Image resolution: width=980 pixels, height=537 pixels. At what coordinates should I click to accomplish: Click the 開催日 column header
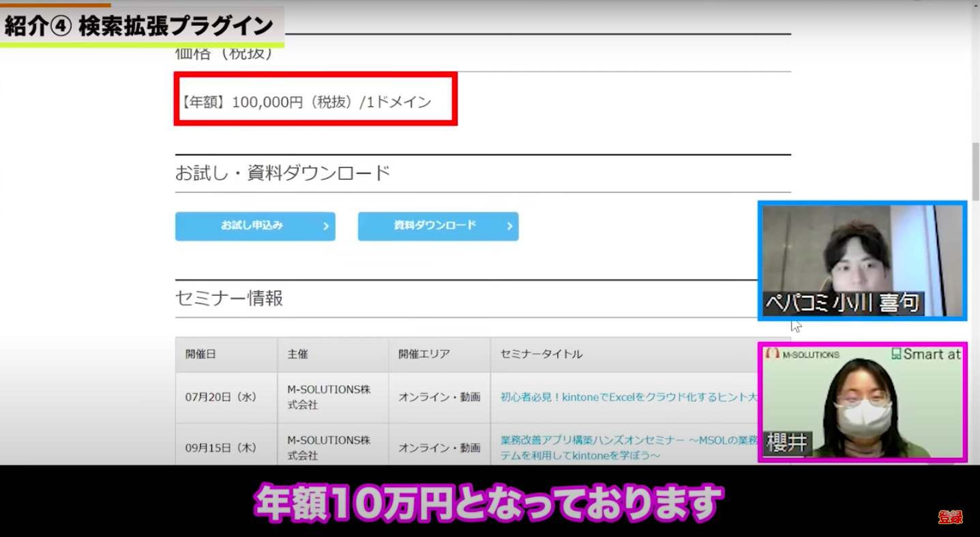point(201,354)
